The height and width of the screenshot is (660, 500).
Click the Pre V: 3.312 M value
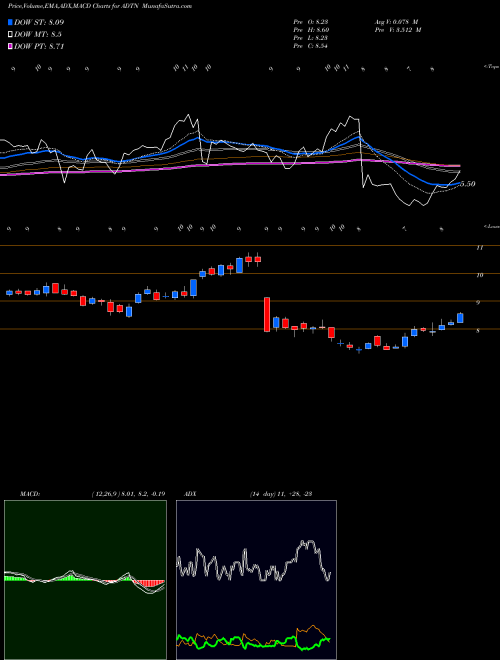coord(397,30)
